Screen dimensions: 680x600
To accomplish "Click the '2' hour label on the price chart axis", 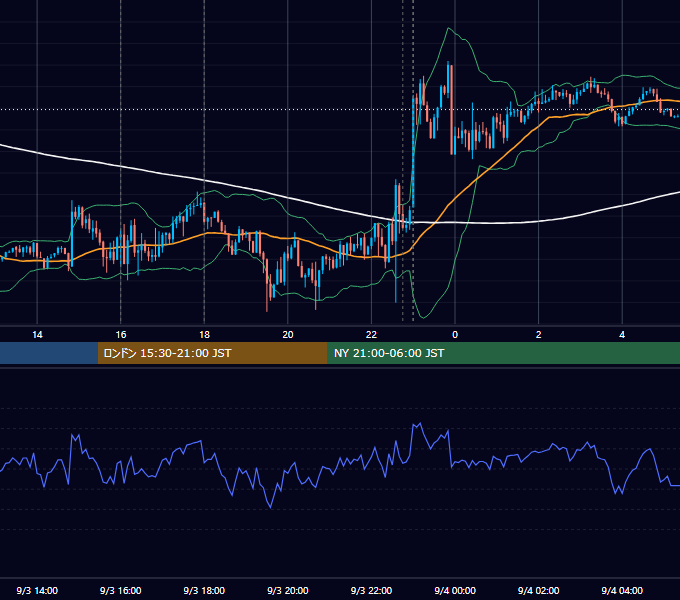I will pos(539,335).
